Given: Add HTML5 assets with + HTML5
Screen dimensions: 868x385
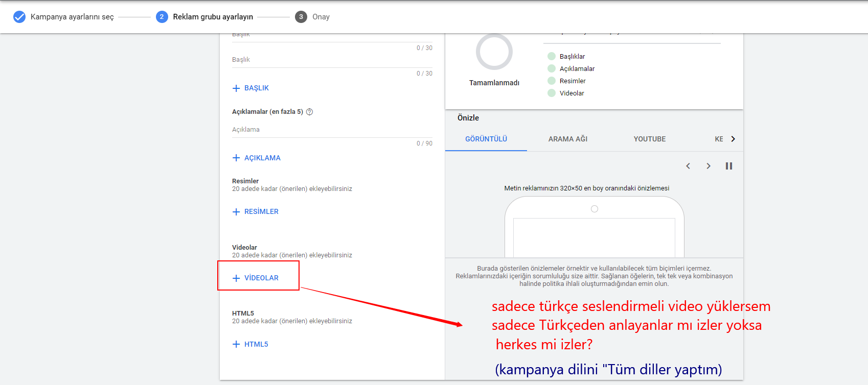Looking at the screenshot, I should coord(250,344).
